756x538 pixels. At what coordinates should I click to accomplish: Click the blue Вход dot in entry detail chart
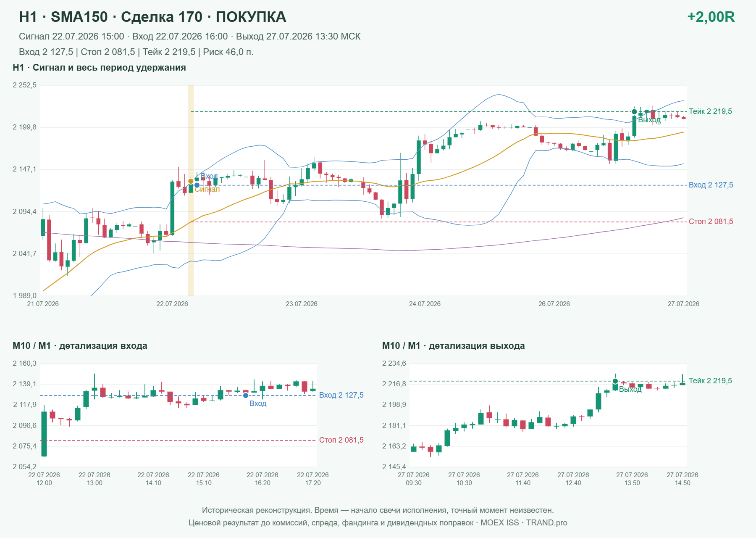pyautogui.click(x=246, y=396)
